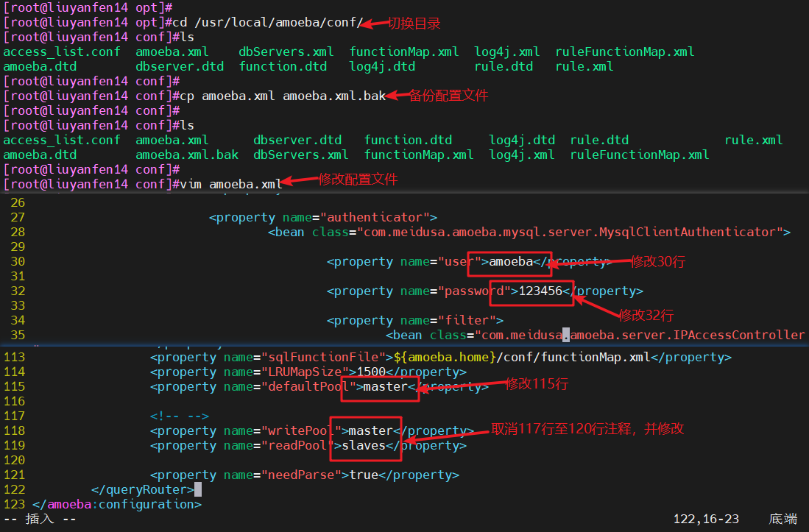809x532 pixels.
Task: Click the <!-- --> comment on line 117
Action: [180, 416]
